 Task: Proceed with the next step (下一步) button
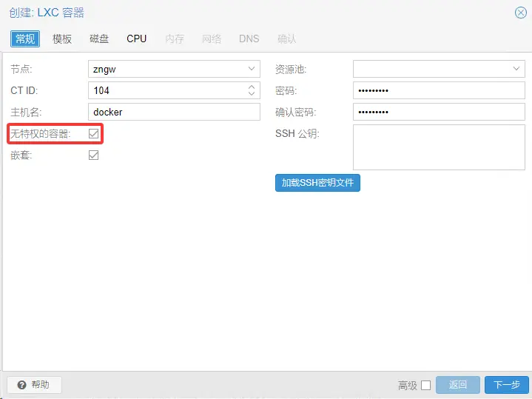(x=507, y=385)
